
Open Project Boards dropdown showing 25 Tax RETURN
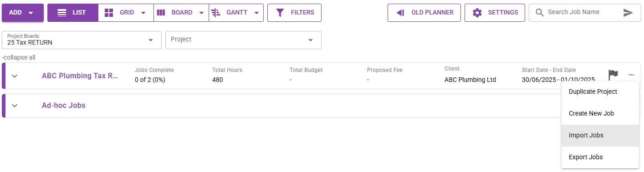point(82,40)
